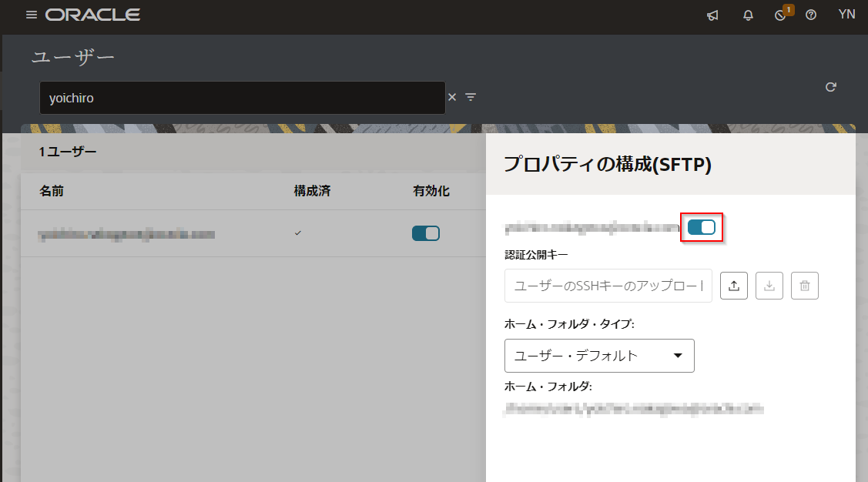Image resolution: width=868 pixels, height=482 pixels.
Task: Expand the ホーム・フォルダ・タイプ dropdown
Action: (599, 356)
